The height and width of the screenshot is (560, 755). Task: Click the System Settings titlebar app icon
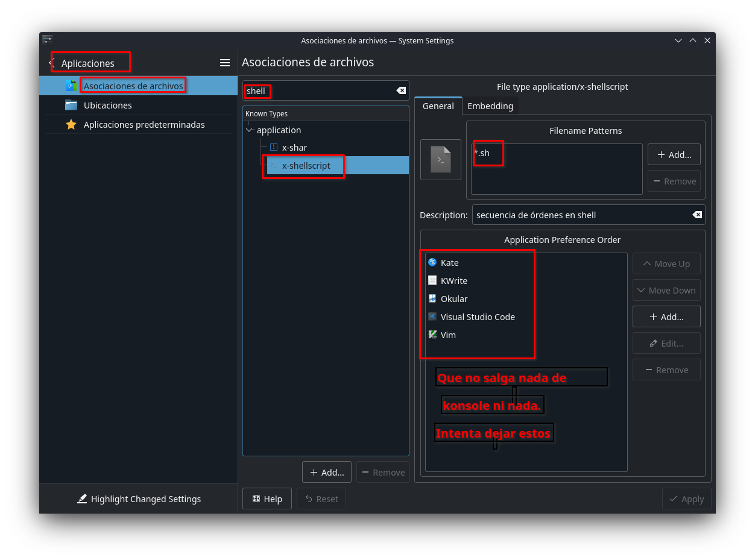[x=48, y=40]
